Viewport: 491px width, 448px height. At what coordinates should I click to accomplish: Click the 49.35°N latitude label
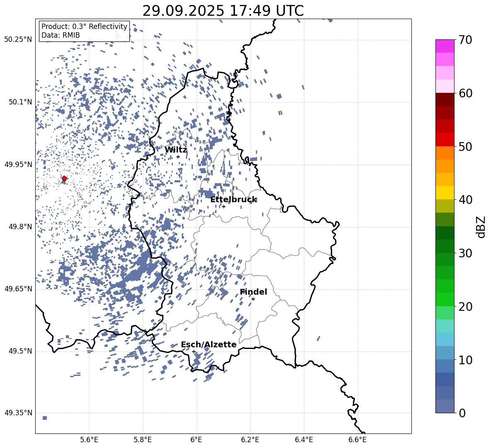(18, 413)
